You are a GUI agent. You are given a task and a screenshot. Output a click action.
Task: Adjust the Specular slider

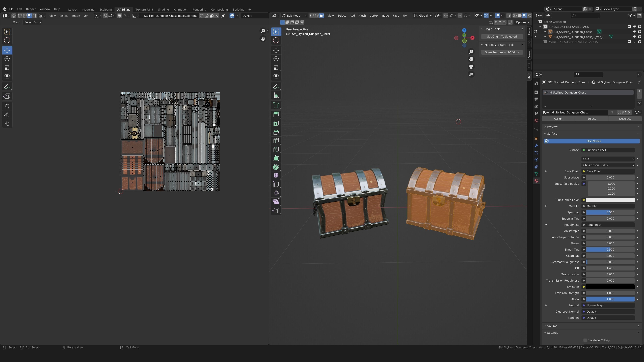(610, 212)
